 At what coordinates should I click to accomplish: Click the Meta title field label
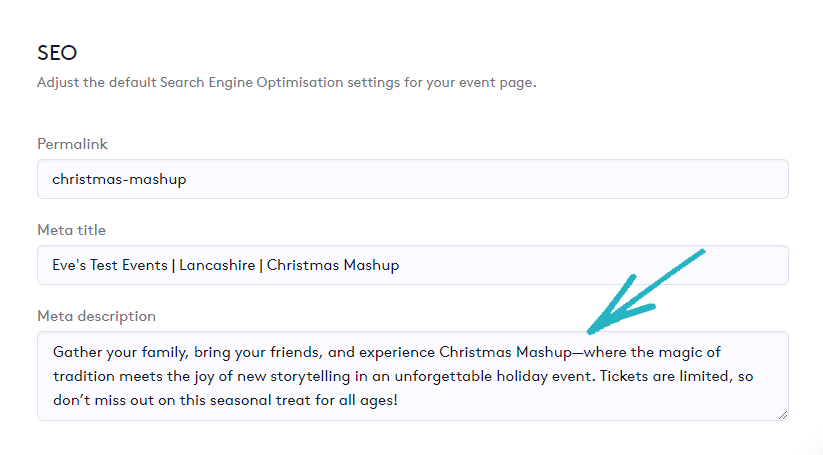coord(71,230)
